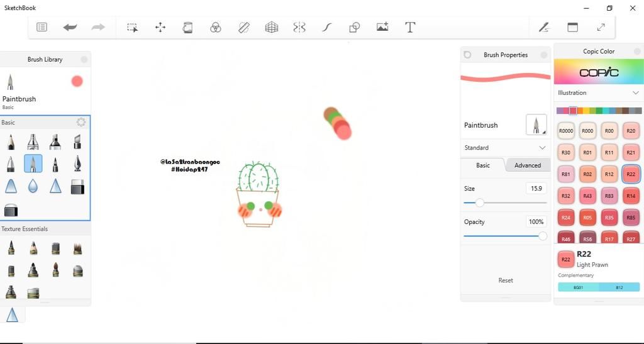Viewport: 644px width, 344px height.
Task: Pick the R0000 Copic swatch
Action: tap(566, 131)
